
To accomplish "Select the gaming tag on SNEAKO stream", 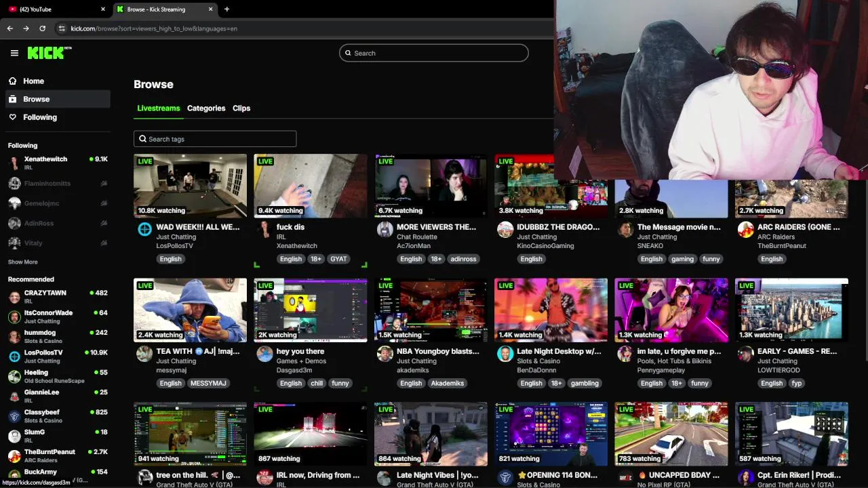I will click(682, 259).
